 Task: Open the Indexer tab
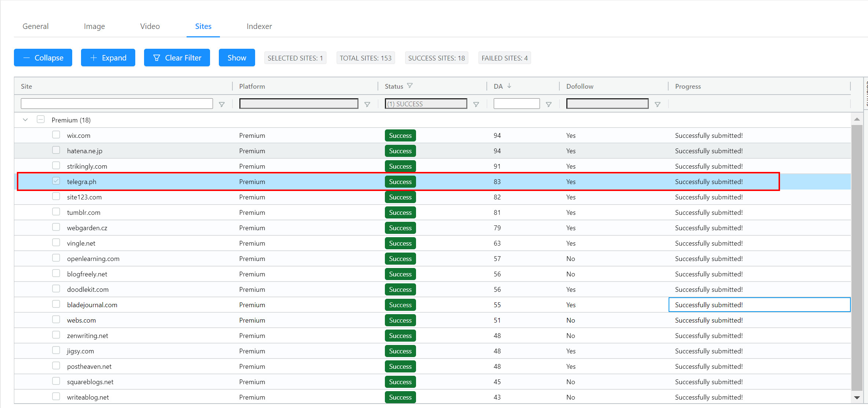259,26
